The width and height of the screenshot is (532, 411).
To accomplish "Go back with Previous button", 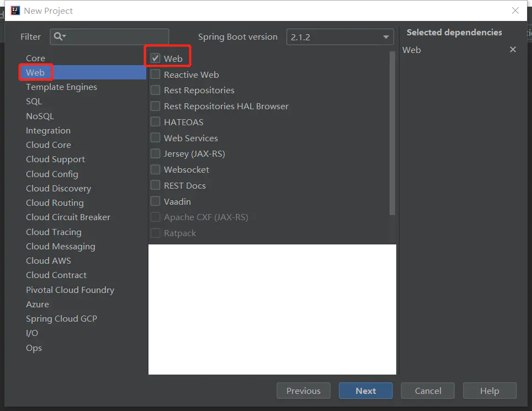I will point(304,391).
